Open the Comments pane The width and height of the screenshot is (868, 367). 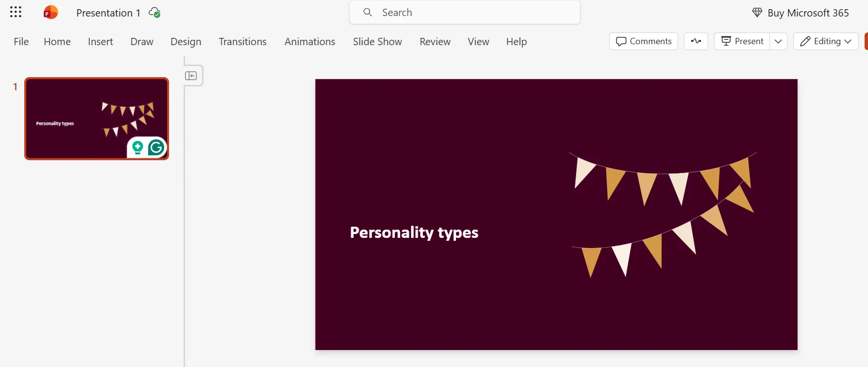pos(643,41)
